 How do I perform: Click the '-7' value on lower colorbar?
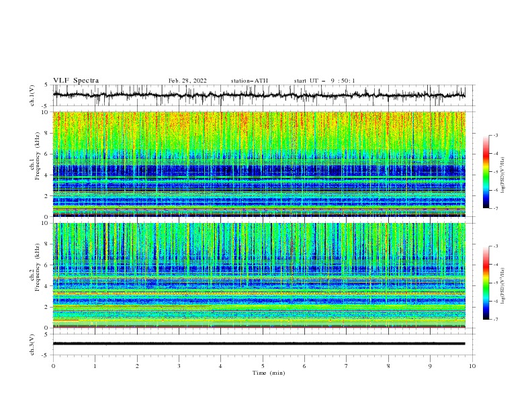click(x=496, y=319)
